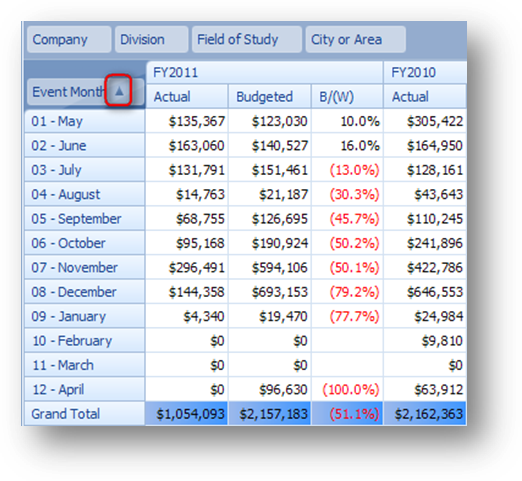
Task: Click the (100.0%) April variance cell
Action: (x=347, y=389)
